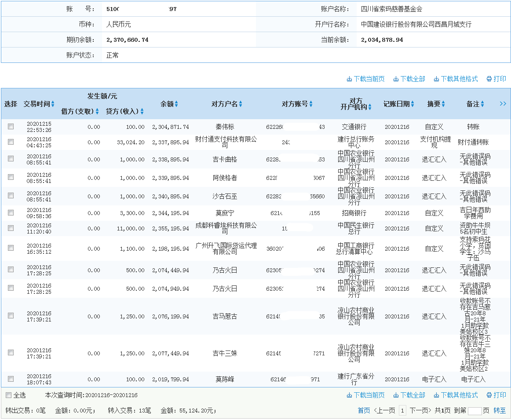Viewport: 511px width, 420px height.
Task: Check the checkbox for the 秦伟标 transaction row
Action: click(11, 126)
